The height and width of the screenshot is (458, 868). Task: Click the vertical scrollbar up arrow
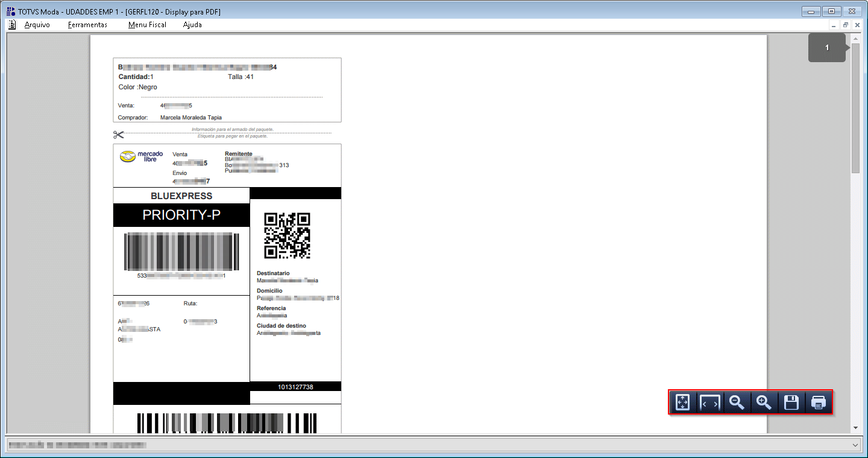[855, 39]
